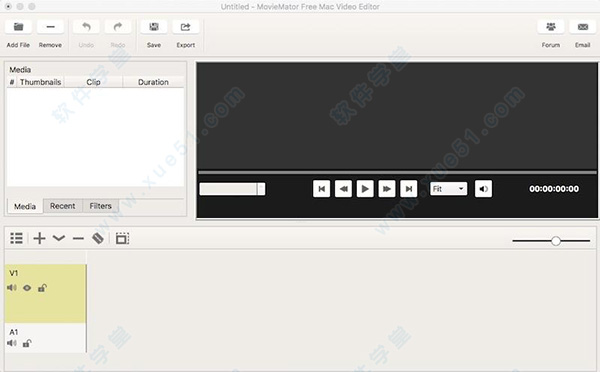
Task: Click the 00:00:00:00 timecode display
Action: [554, 189]
